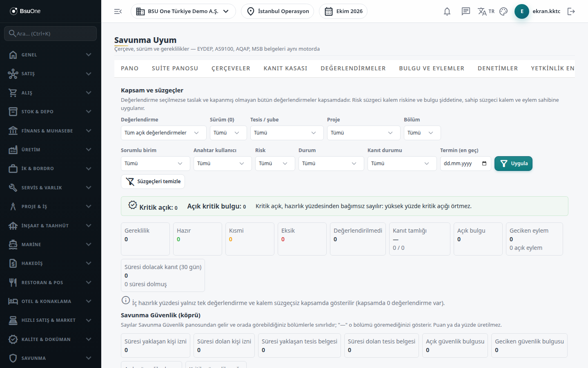
Task: Open the Kanıt durumu dropdown
Action: point(402,164)
